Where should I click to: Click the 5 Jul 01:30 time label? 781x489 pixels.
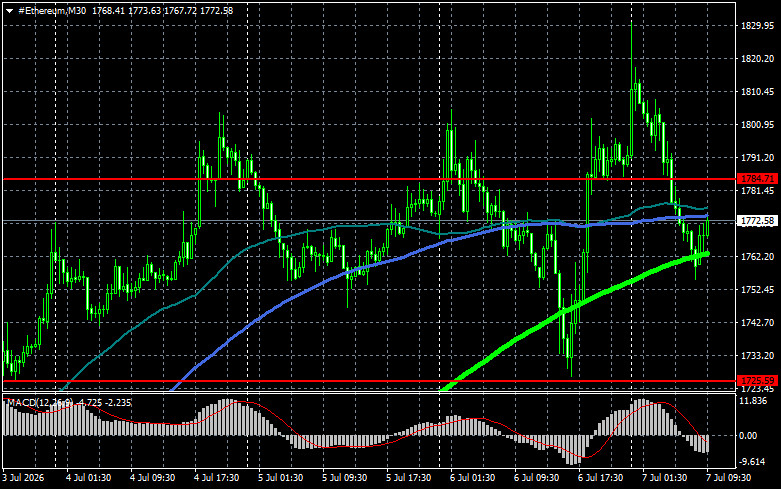point(280,478)
